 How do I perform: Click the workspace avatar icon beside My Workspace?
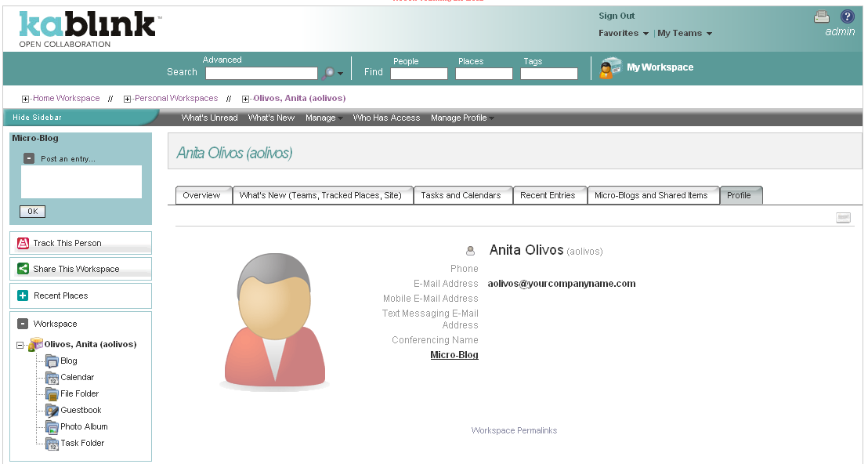tap(609, 68)
